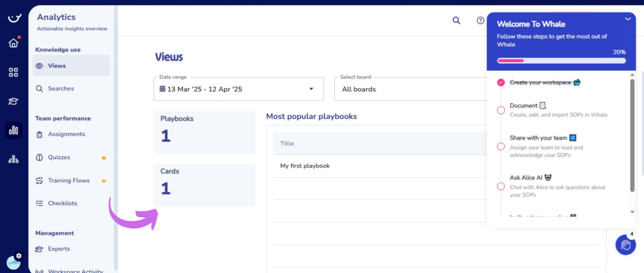This screenshot has width=644, height=273.
Task: Click the left sidebar scrollbar
Action: point(116,137)
